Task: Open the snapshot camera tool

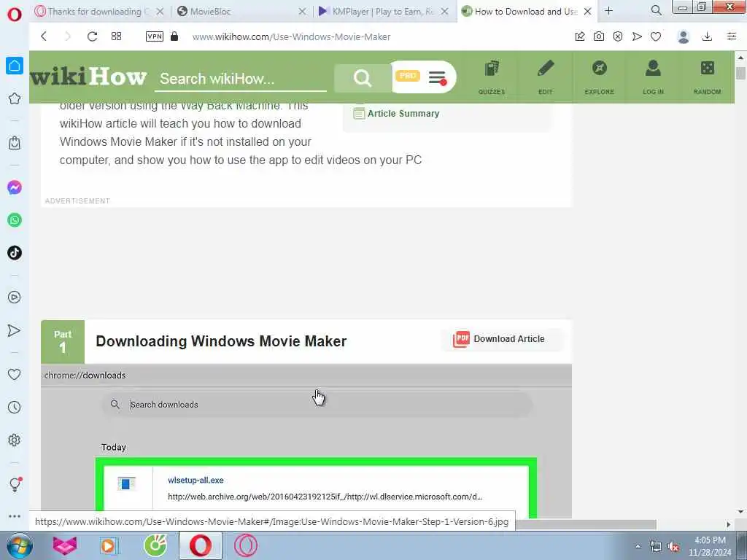Action: [599, 36]
